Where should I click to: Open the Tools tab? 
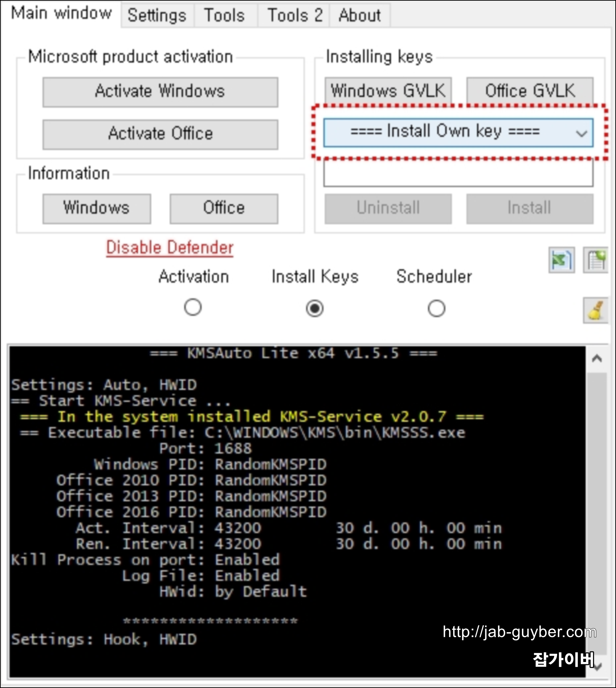point(224,15)
